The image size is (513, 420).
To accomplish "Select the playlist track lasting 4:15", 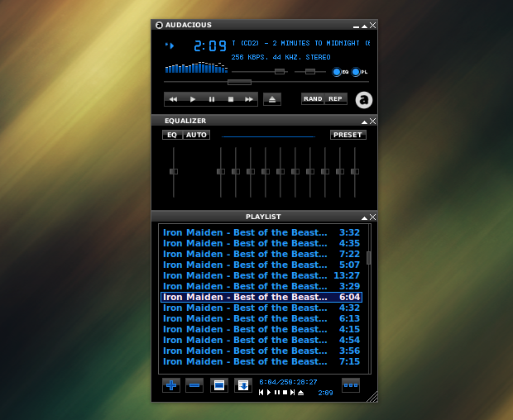I will click(261, 329).
